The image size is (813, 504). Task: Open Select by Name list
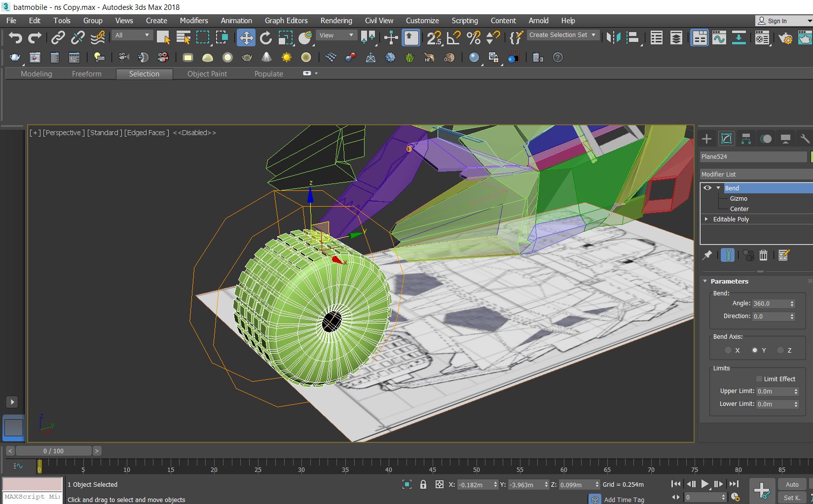point(183,37)
